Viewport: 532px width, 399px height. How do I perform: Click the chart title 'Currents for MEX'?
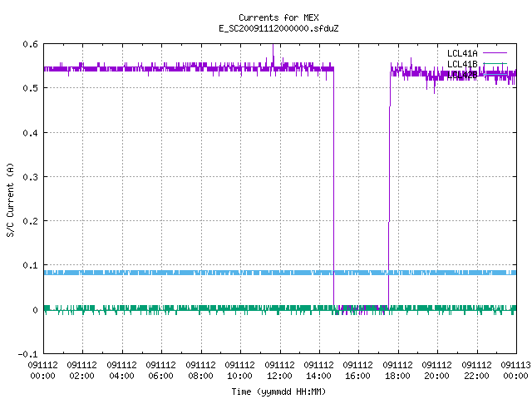pos(278,17)
